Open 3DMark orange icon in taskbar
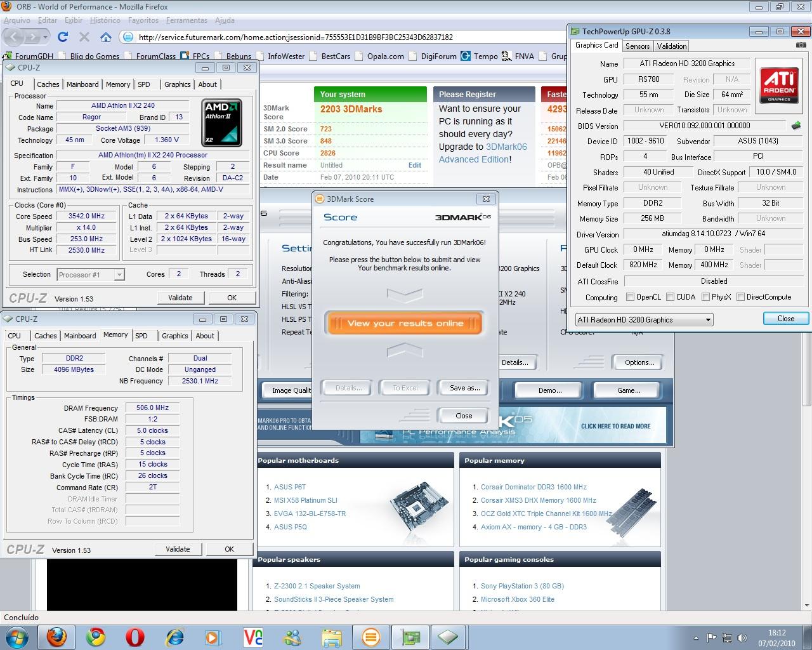 [x=371, y=636]
